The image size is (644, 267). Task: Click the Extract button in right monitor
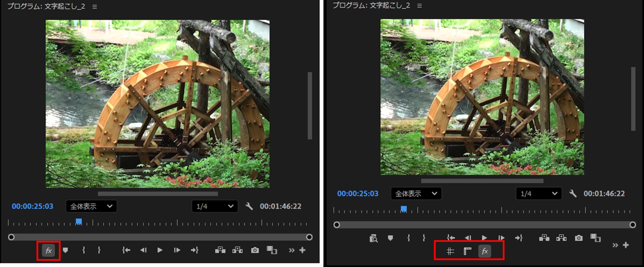[561, 238]
